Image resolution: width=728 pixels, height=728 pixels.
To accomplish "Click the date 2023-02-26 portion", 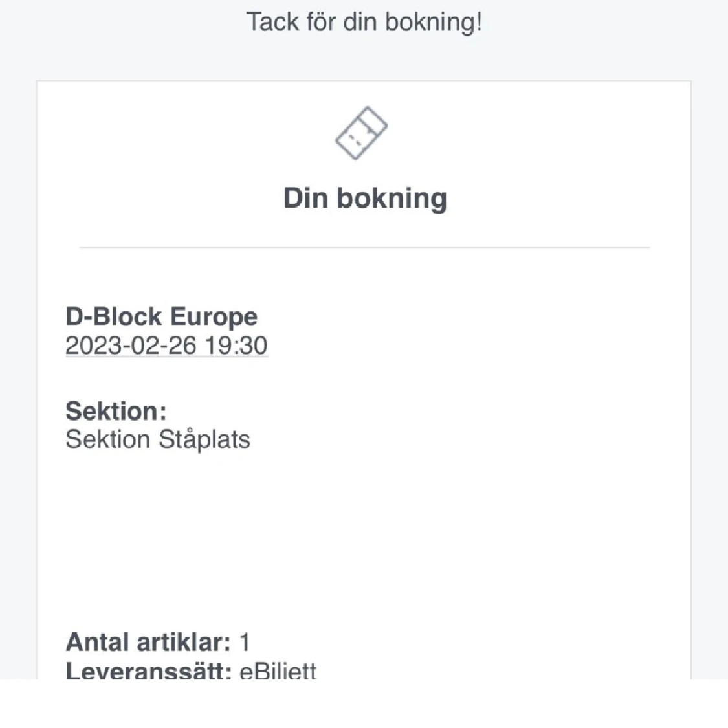I will (x=131, y=346).
